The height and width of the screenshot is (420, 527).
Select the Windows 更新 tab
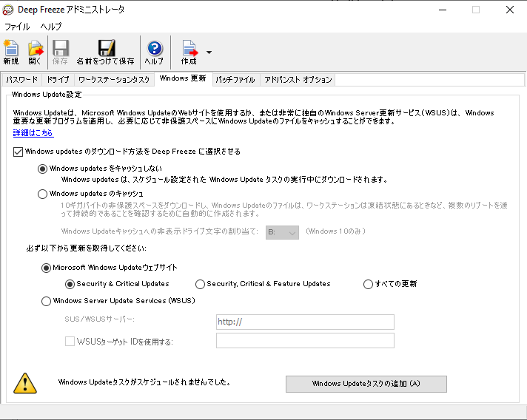(183, 78)
